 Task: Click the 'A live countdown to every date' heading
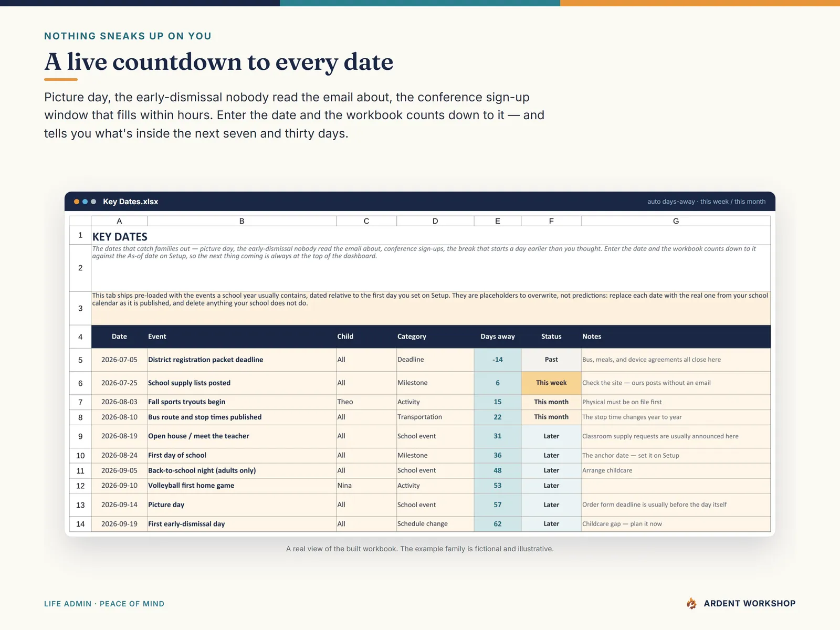(x=219, y=62)
